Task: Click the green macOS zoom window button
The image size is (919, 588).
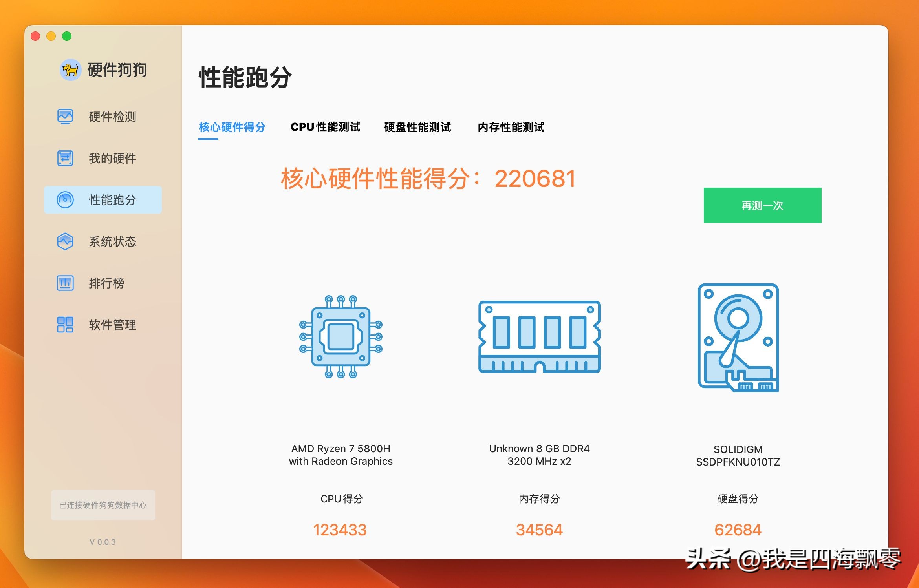Action: (x=67, y=36)
